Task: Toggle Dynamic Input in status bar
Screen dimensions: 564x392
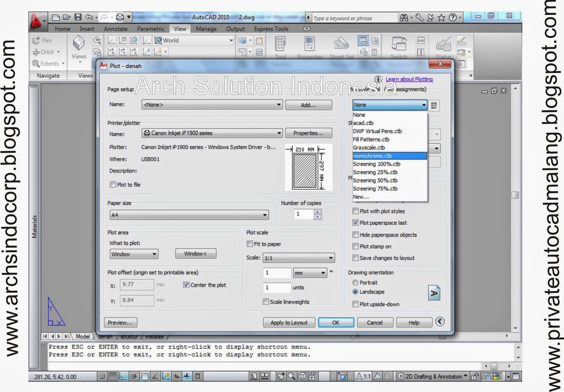Action: [176, 376]
